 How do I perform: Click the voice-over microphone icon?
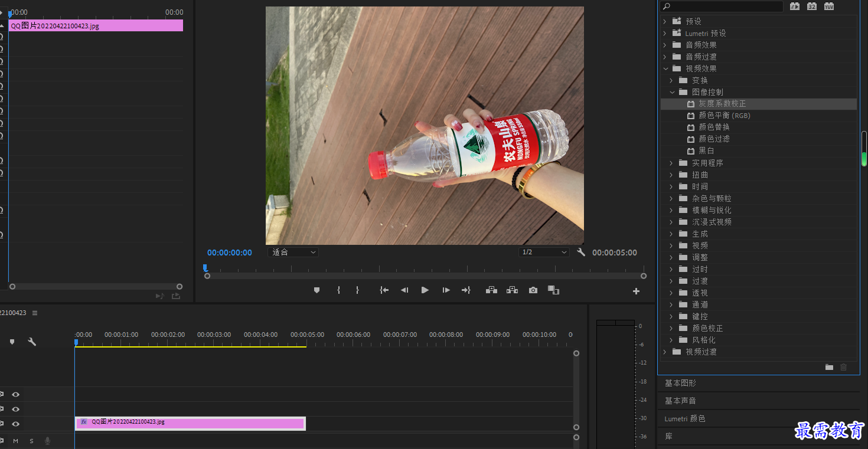(x=47, y=441)
